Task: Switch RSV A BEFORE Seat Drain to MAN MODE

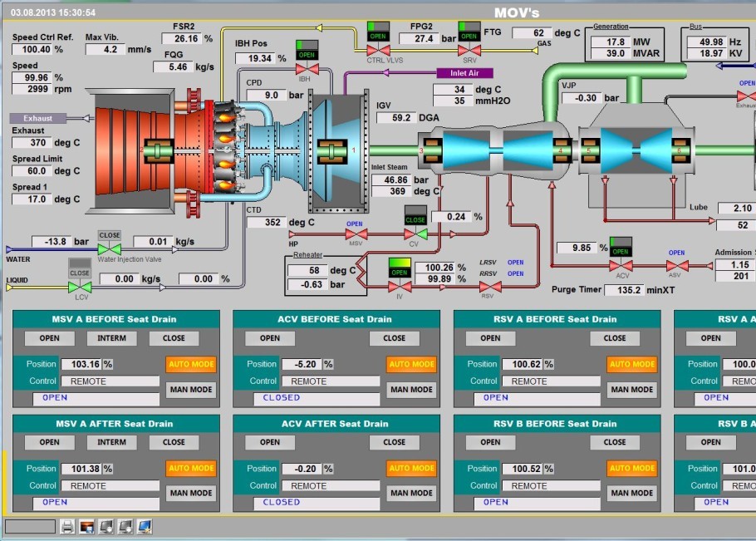Action: click(632, 390)
